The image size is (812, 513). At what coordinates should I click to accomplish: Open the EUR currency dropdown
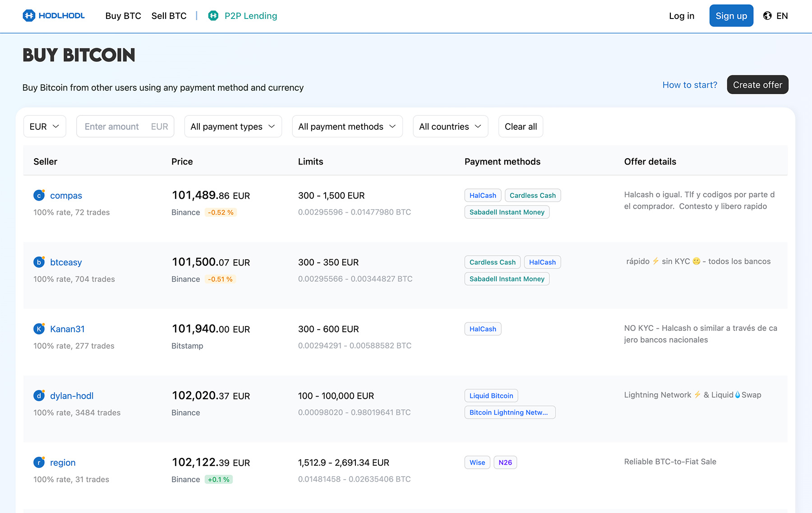[45, 127]
